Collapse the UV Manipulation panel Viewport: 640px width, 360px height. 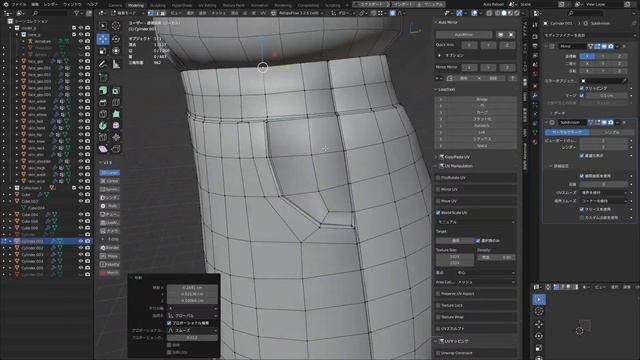click(436, 166)
